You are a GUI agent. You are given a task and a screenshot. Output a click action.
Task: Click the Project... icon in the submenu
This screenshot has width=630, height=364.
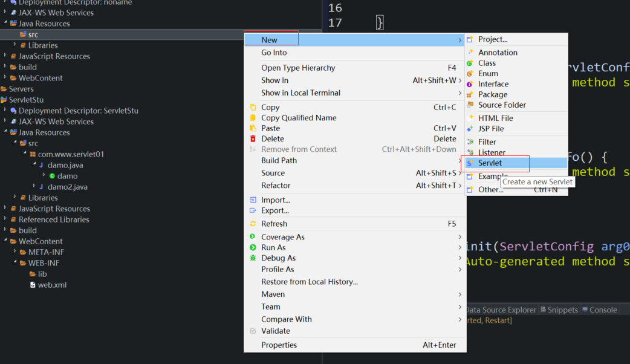(470, 39)
